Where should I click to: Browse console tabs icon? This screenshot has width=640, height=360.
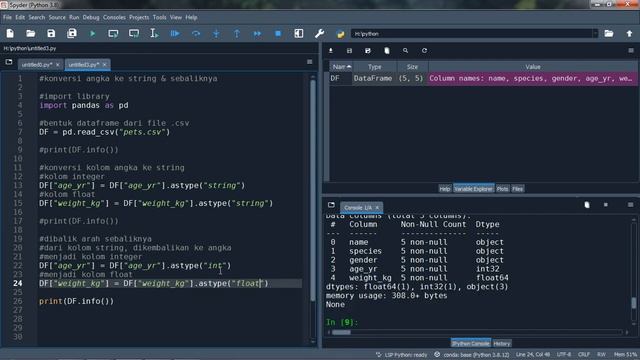(331, 204)
